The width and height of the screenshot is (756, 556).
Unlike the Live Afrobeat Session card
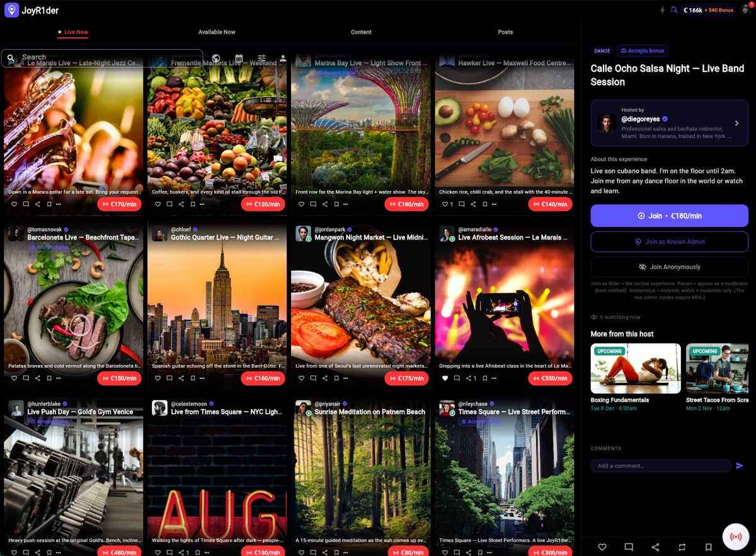click(445, 378)
